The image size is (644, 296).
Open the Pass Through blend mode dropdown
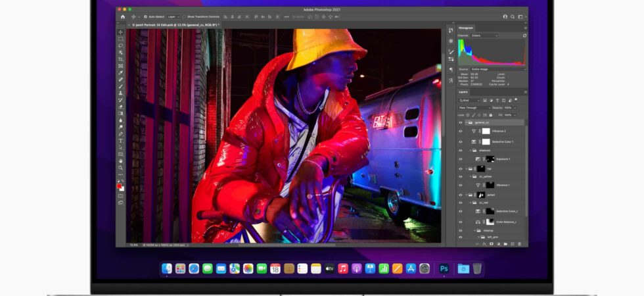(x=474, y=108)
